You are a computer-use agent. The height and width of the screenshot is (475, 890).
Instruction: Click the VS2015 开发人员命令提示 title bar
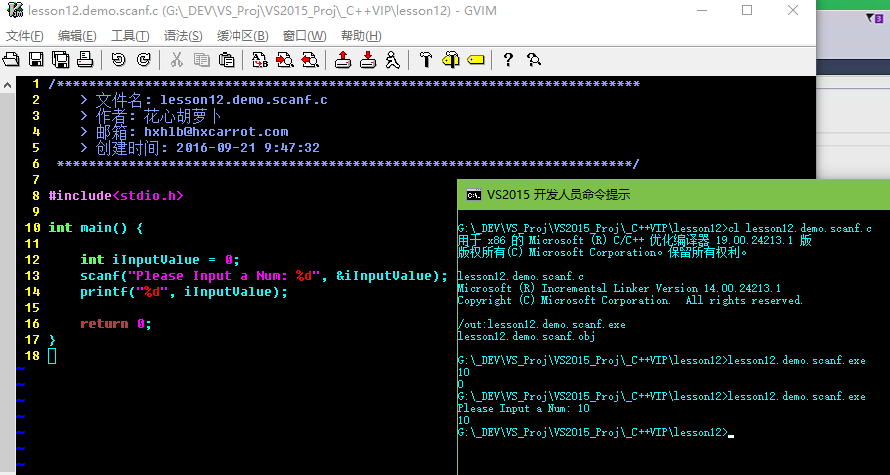[x=600, y=194]
